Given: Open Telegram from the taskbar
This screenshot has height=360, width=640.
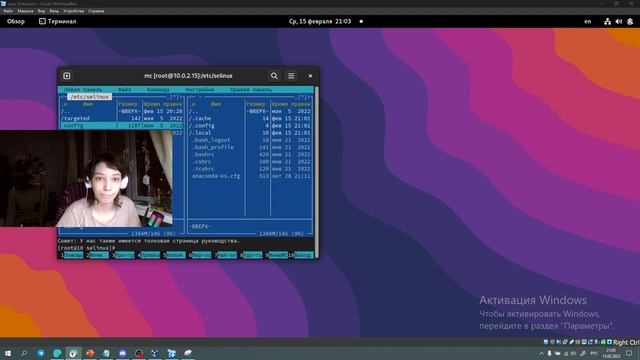Looking at the screenshot, I should [41, 353].
